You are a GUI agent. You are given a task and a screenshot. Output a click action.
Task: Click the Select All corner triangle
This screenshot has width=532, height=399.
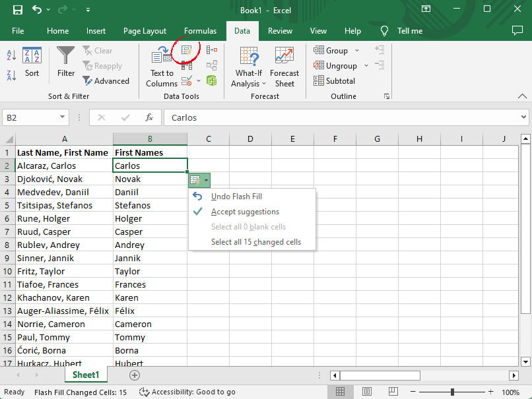coord(9,139)
